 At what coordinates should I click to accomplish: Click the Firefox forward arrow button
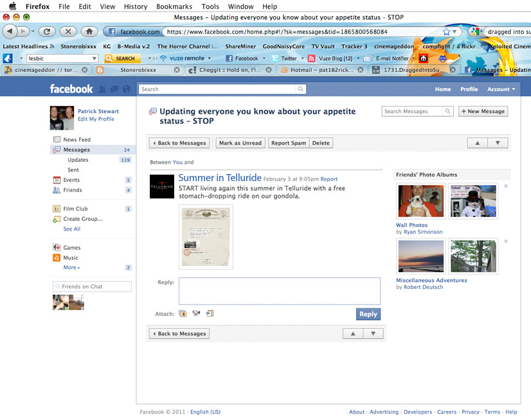click(23, 31)
